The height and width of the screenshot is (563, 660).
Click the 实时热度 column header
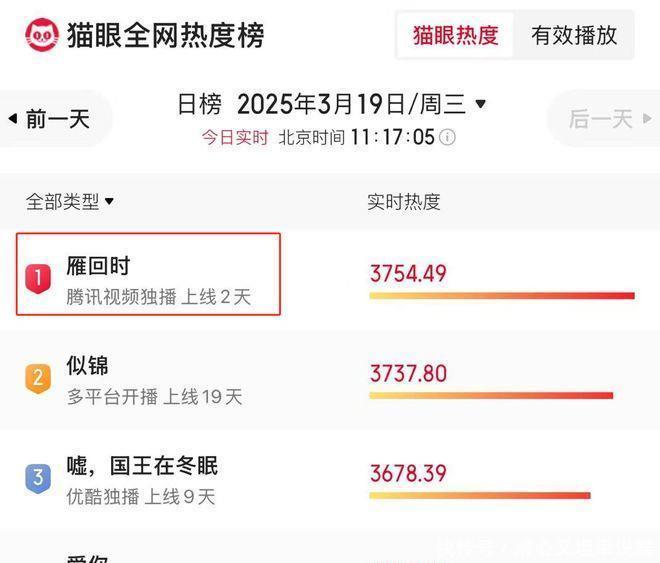click(x=404, y=201)
